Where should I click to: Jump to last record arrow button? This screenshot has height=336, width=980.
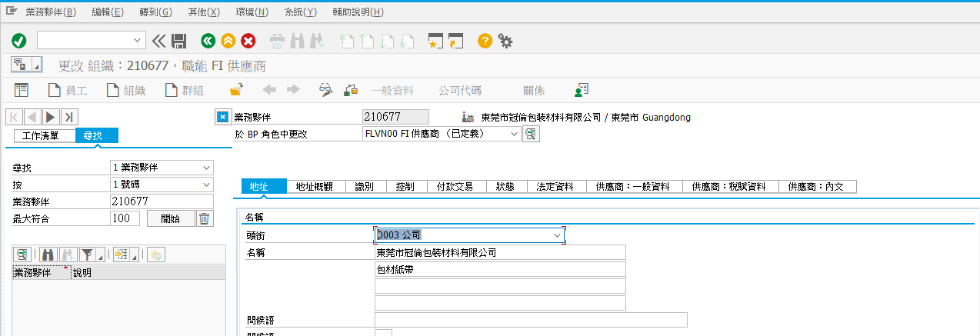69,117
